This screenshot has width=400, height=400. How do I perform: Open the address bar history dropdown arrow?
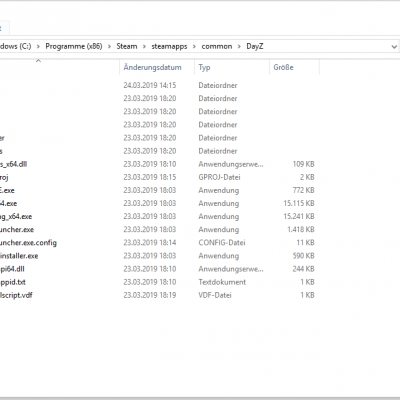click(394, 47)
